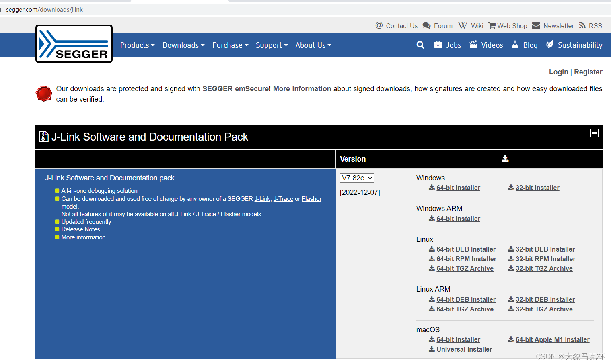
Task: Click the red emSecure seal icon
Action: pos(44,94)
